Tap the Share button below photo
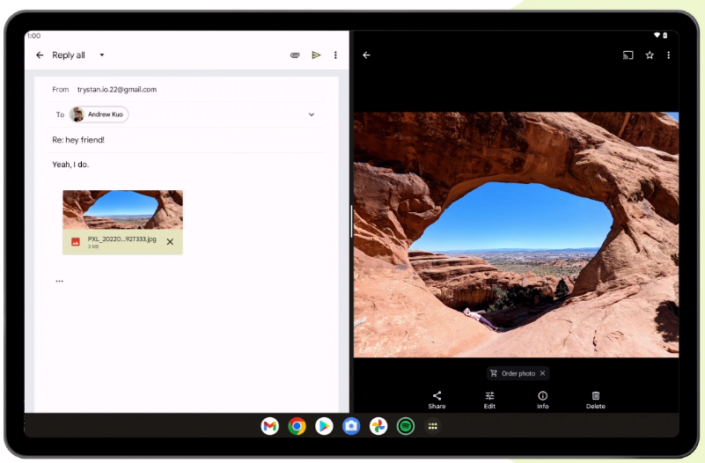The image size is (705, 463). tap(437, 400)
